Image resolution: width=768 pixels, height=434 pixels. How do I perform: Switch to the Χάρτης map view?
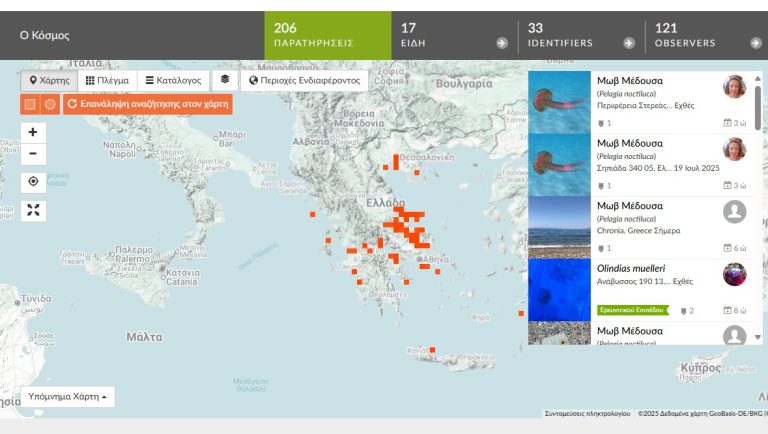(49, 80)
